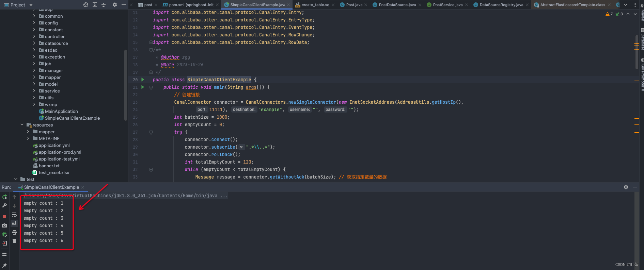Click the up stack trace arrow in console
Screen dimensions: 644x270
tap(14, 197)
